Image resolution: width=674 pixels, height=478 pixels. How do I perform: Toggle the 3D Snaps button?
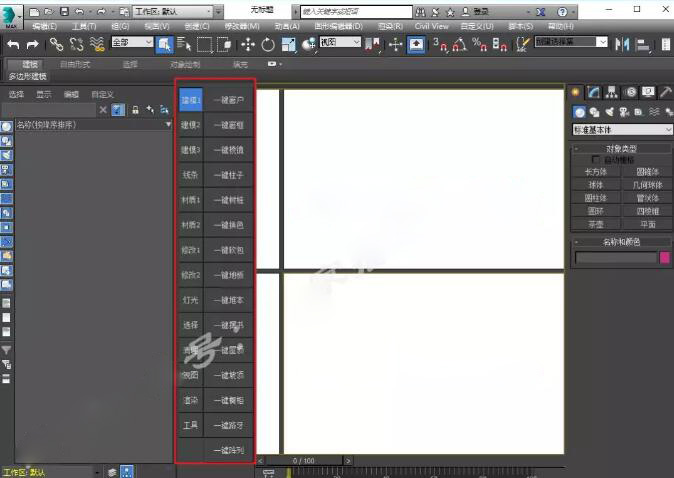440,44
